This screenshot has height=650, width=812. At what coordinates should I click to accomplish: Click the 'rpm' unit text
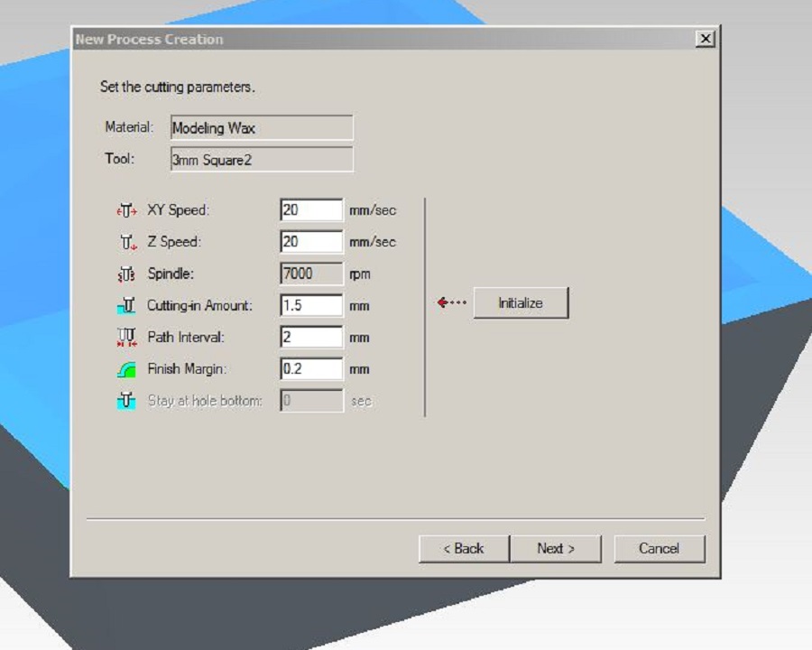coord(360,274)
